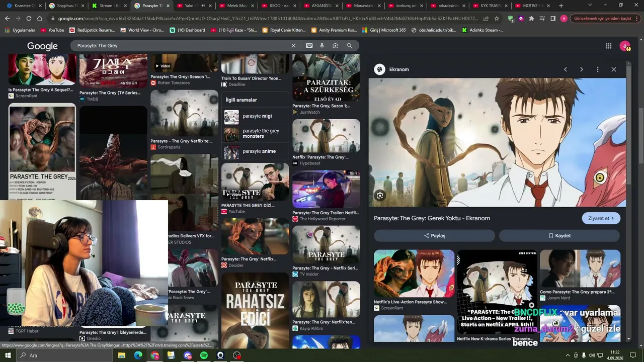
Task: Click the Paylaş share button
Action: 434,235
